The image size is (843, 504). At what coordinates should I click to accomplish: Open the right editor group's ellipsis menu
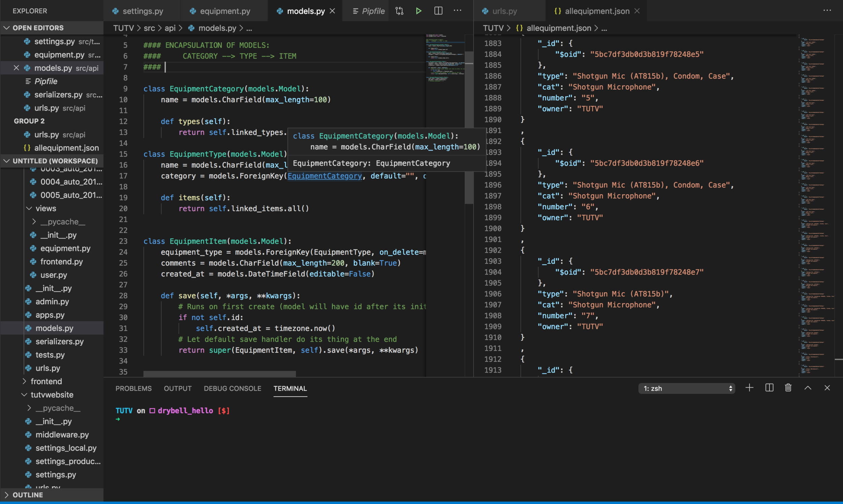827,10
